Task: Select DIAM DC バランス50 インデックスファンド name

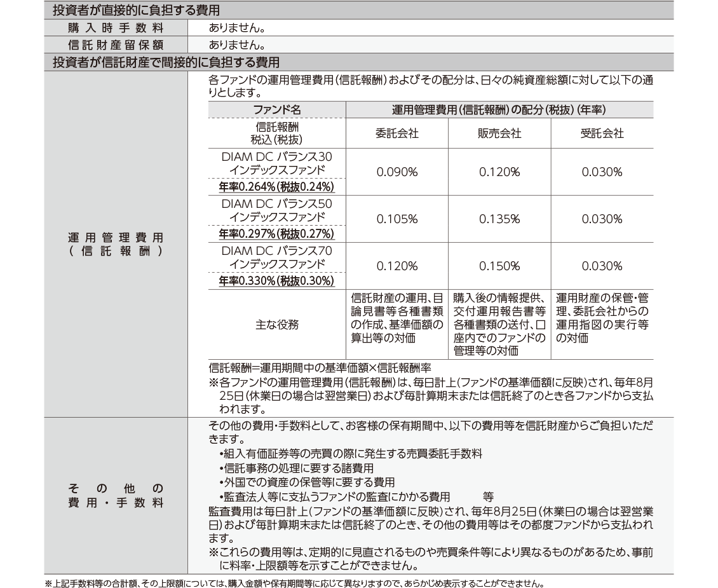Action: [276, 210]
